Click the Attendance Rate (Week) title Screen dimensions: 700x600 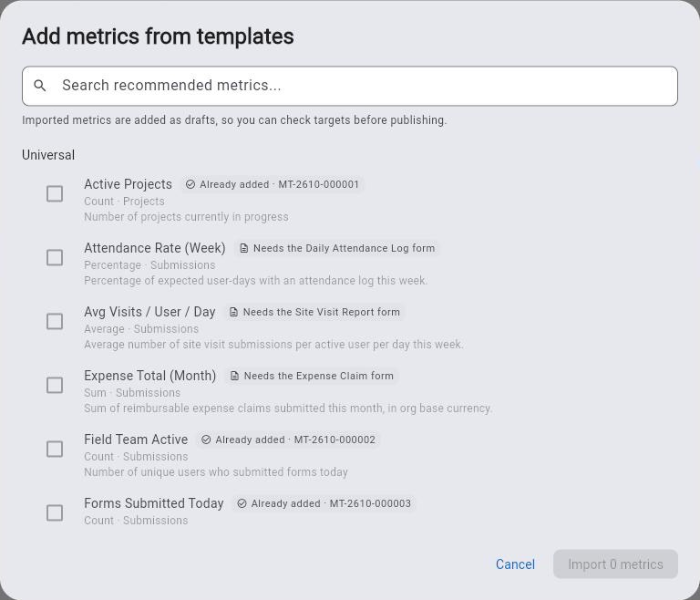pyautogui.click(x=155, y=248)
